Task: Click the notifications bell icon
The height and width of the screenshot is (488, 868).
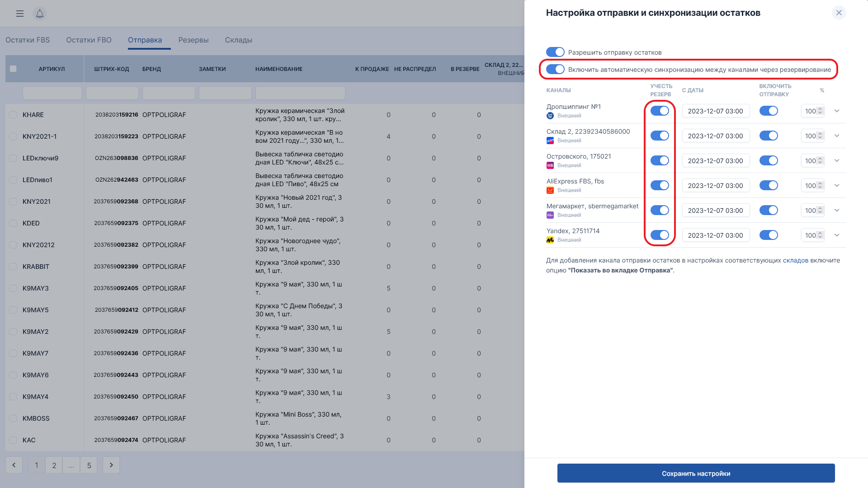Action: point(40,14)
